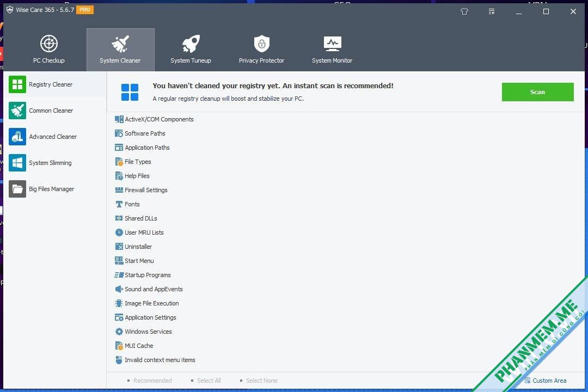Click the Startup Programs icon
Image resolution: width=588 pixels, height=392 pixels.
pyautogui.click(x=119, y=275)
